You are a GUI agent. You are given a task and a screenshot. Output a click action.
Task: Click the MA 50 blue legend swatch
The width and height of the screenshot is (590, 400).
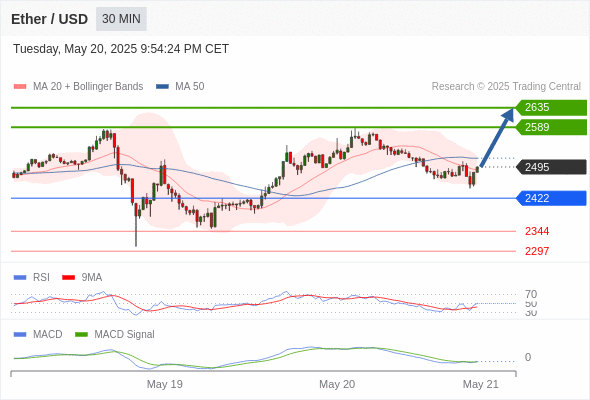pyautogui.click(x=162, y=87)
